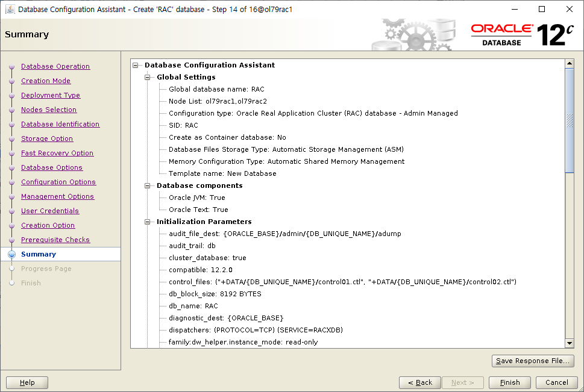The width and height of the screenshot is (584, 392).
Task: Jump to Database Identification step
Action: click(x=60, y=124)
